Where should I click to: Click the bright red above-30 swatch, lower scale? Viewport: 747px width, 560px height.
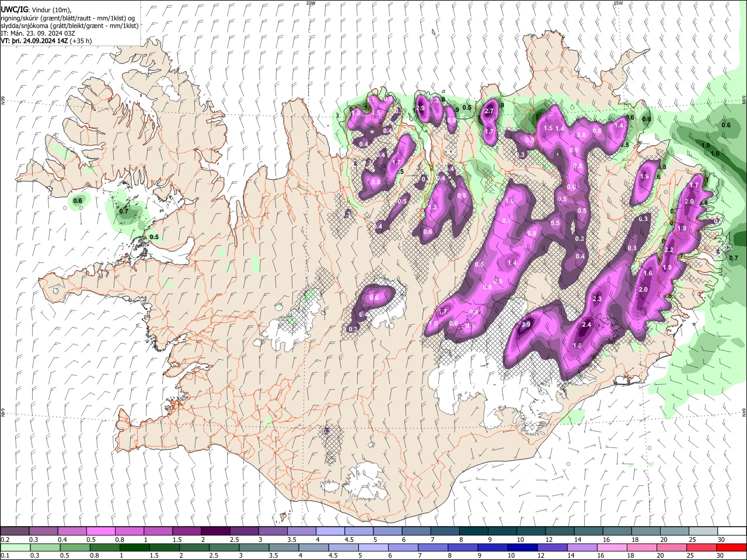click(x=731, y=547)
